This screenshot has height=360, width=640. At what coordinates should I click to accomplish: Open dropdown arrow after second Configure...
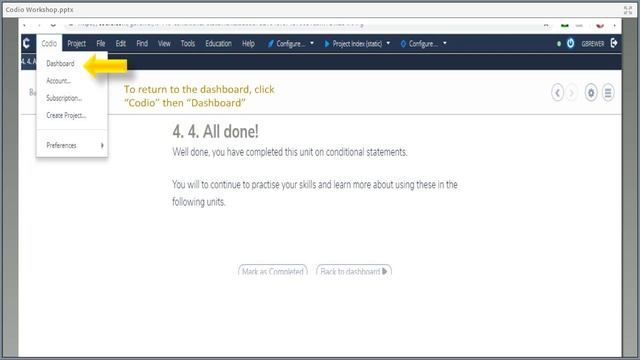tap(445, 43)
